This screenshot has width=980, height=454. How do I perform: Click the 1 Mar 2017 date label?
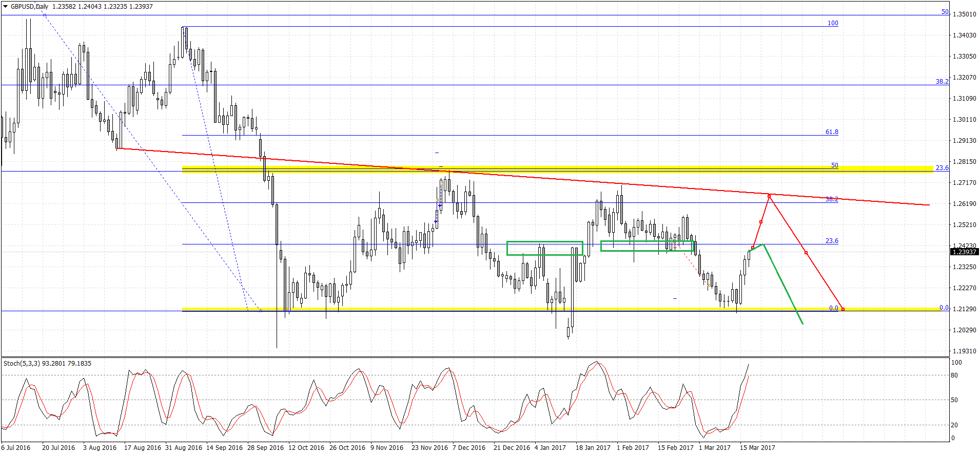point(715,448)
